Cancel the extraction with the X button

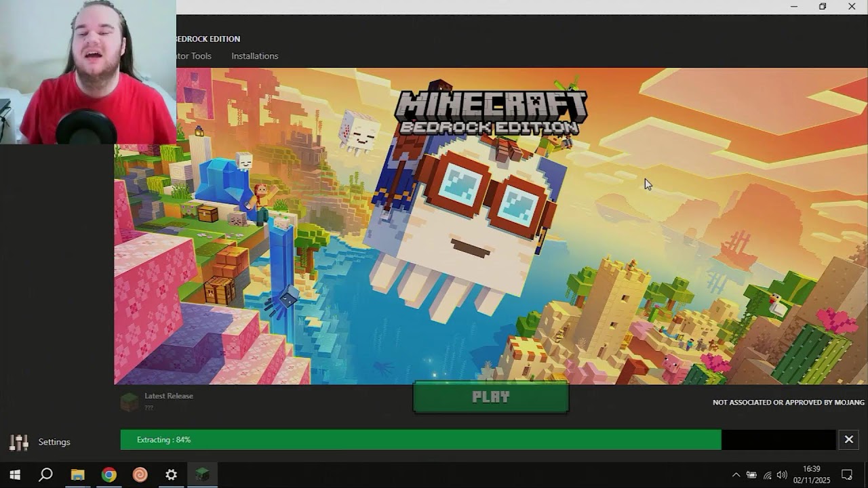click(x=848, y=440)
